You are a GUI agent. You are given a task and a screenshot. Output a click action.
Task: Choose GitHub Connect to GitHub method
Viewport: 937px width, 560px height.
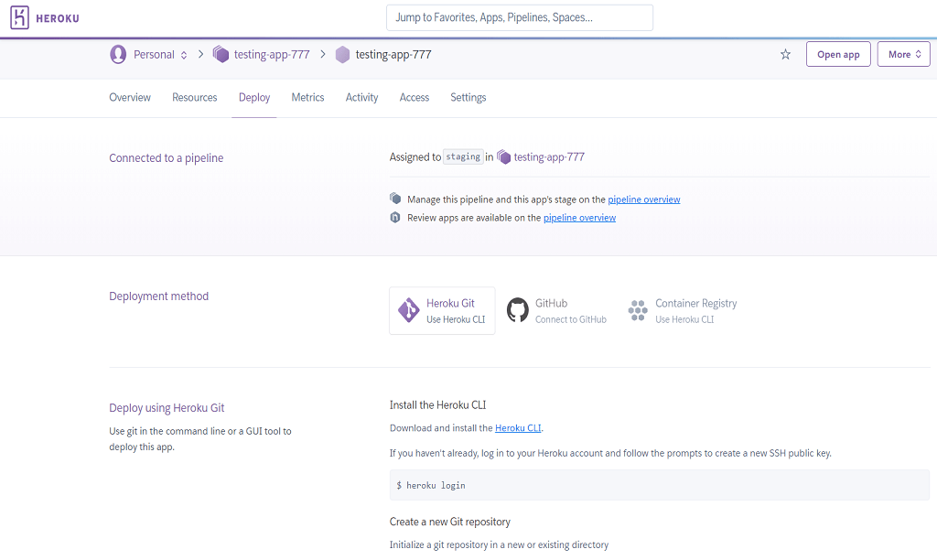pyautogui.click(x=557, y=311)
